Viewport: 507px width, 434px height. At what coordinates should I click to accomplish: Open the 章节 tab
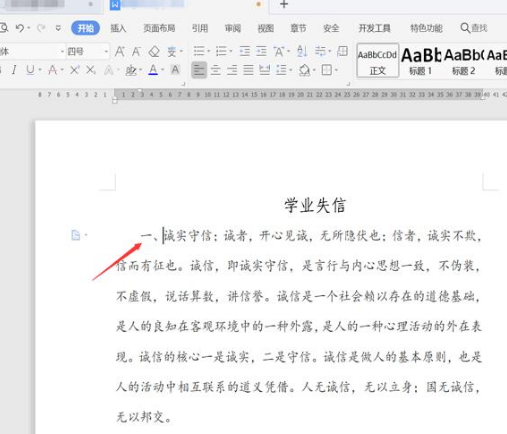[298, 28]
